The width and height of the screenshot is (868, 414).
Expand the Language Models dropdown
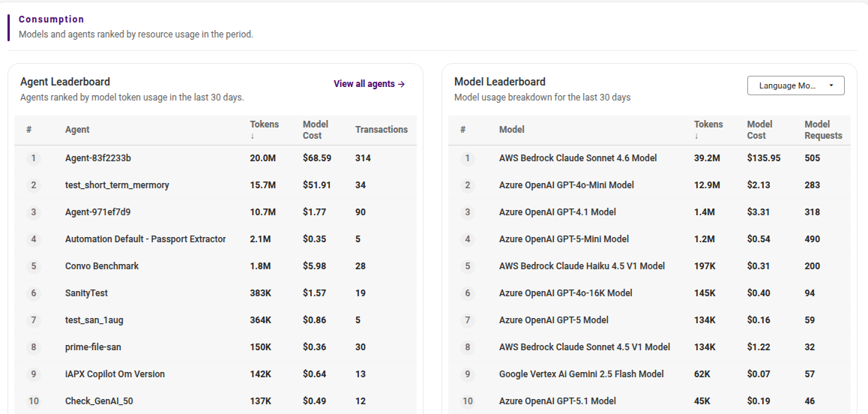[795, 85]
